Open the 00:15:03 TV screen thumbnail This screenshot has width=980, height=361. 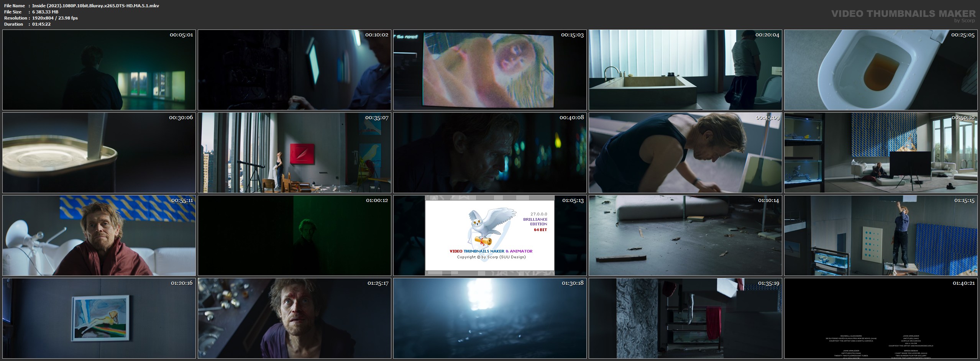tap(489, 70)
